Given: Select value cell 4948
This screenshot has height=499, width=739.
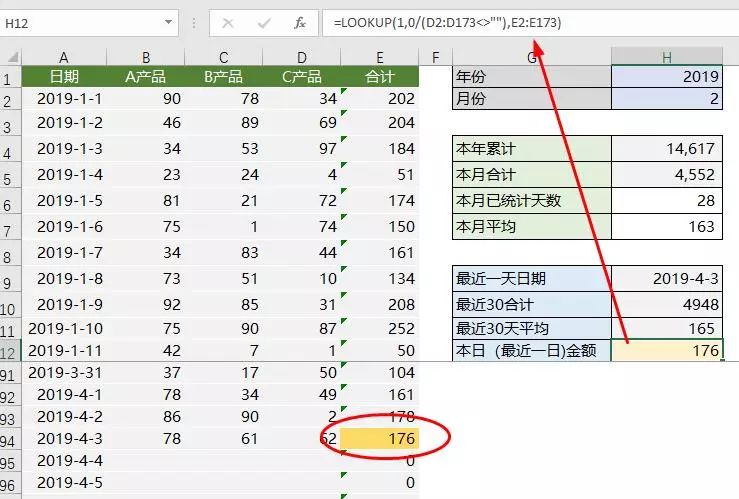Looking at the screenshot, I should click(667, 304).
